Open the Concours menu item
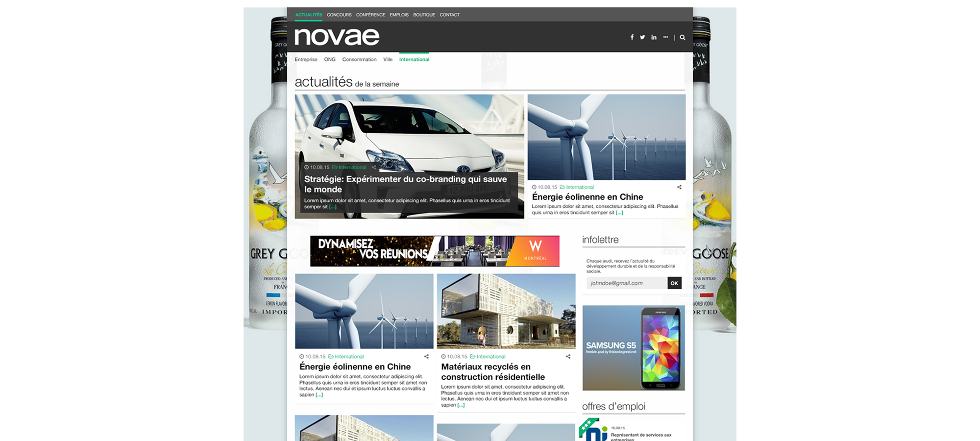The image size is (980, 441). (x=339, y=15)
